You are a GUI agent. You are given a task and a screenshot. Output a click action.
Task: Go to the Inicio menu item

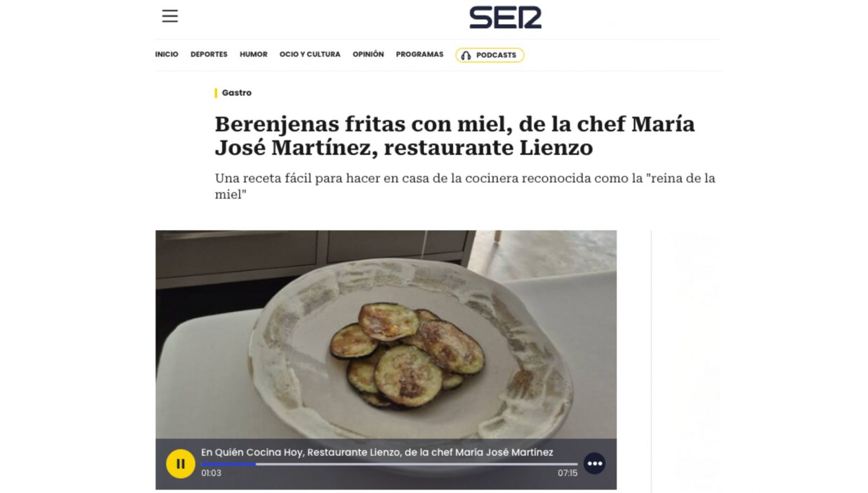(x=167, y=54)
